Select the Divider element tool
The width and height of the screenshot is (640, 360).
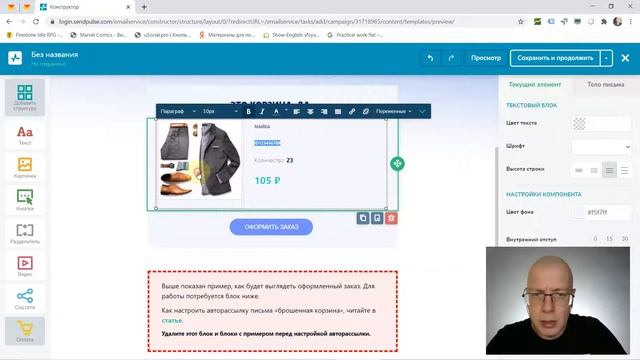tap(25, 233)
